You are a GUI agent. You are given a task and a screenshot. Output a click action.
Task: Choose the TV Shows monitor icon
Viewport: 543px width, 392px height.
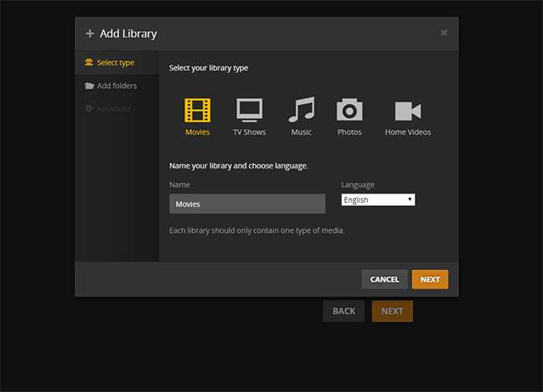point(249,110)
